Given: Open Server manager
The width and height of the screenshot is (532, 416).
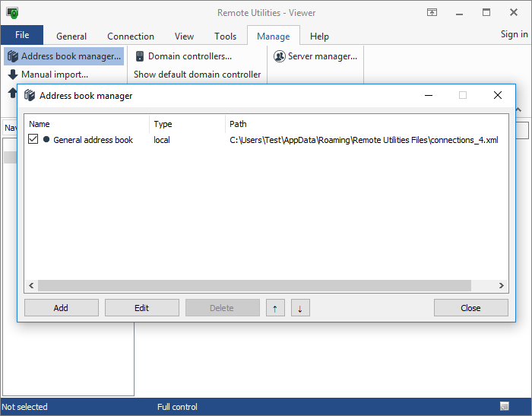Looking at the screenshot, I should tap(315, 56).
